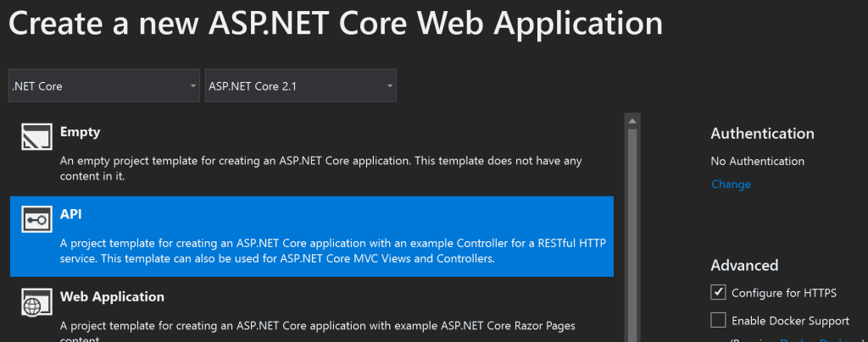The height and width of the screenshot is (342, 868).
Task: Choose the Web Application globe icon
Action: pyautogui.click(x=37, y=301)
